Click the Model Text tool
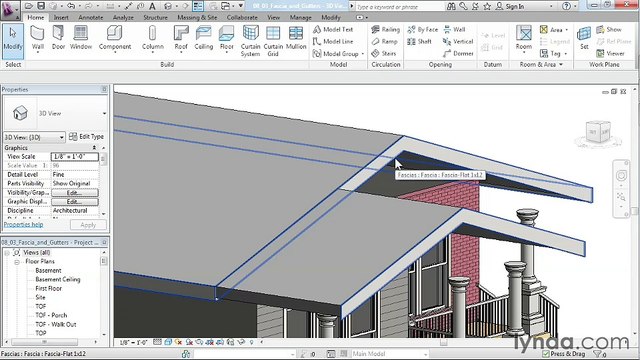The width and height of the screenshot is (640, 360). pos(333,29)
